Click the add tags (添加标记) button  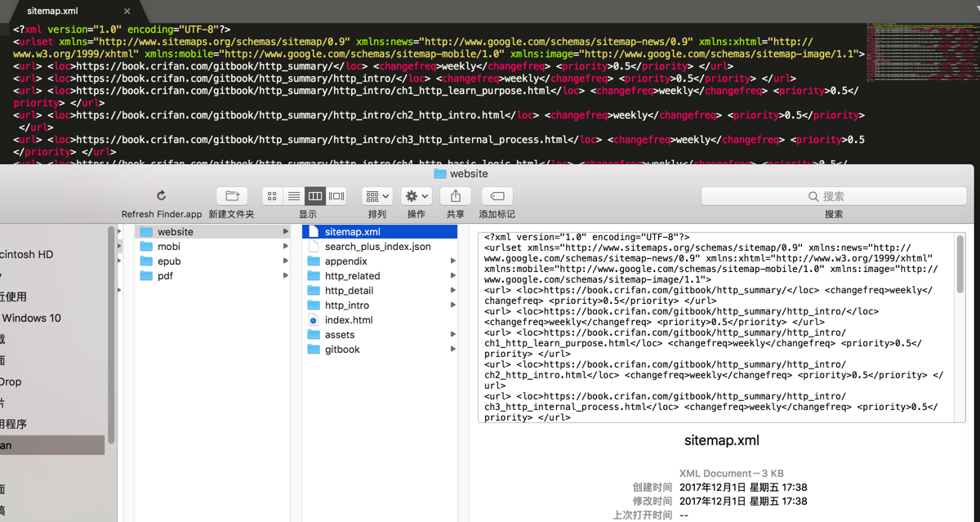pos(497,196)
